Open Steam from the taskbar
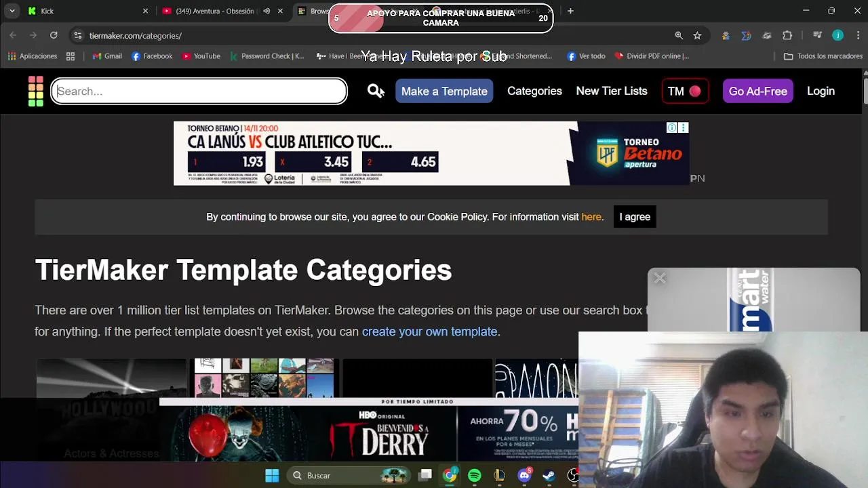The height and width of the screenshot is (488, 868). (x=549, y=476)
